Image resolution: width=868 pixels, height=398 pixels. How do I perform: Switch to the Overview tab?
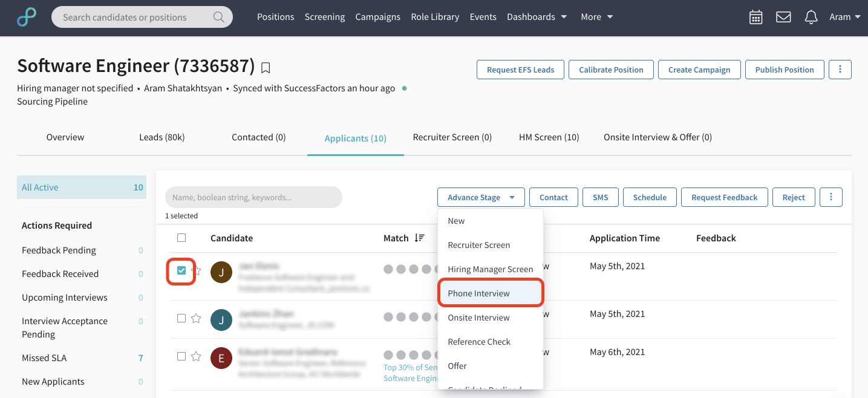(x=65, y=137)
